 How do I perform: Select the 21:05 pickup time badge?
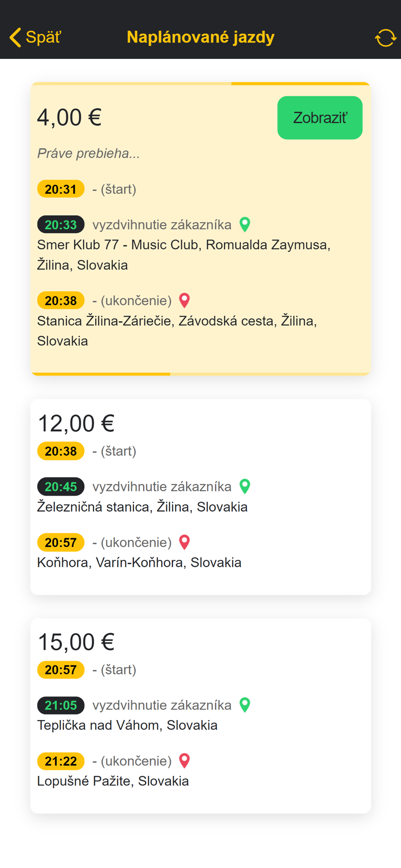tap(61, 705)
